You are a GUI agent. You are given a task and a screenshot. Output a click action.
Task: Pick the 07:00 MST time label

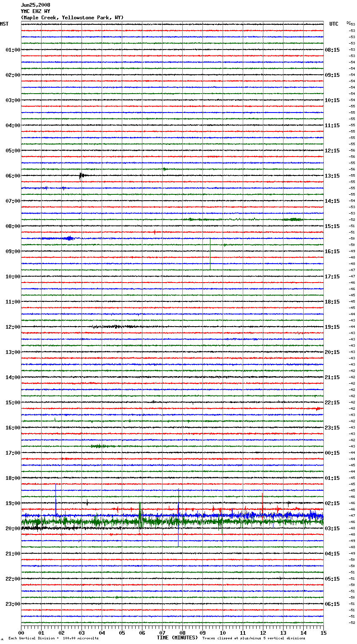point(13,201)
